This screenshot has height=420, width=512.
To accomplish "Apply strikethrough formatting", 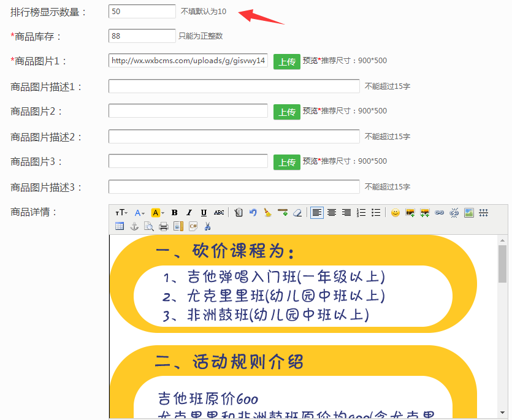I will click(219, 213).
